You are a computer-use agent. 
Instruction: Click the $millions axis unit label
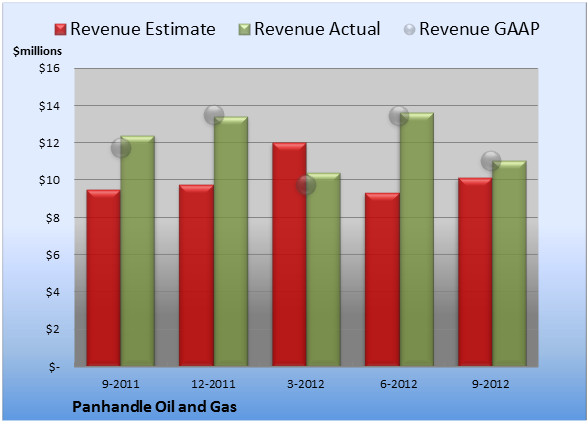pos(37,51)
